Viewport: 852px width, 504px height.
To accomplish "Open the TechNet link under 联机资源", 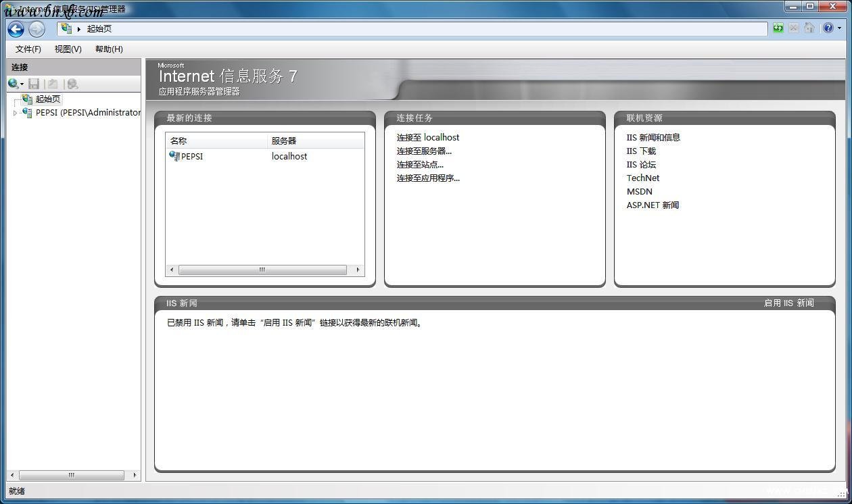I will pyautogui.click(x=642, y=178).
